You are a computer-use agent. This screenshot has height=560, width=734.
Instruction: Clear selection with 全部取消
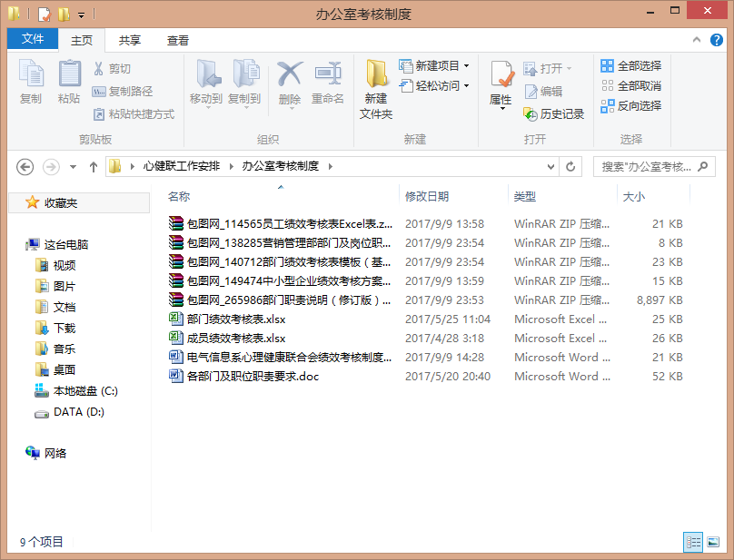(x=636, y=85)
